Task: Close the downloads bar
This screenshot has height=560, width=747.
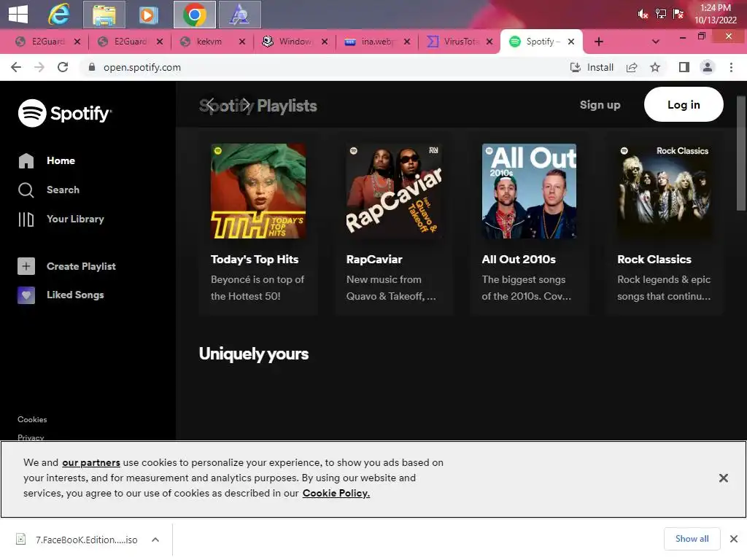Action: pos(734,539)
